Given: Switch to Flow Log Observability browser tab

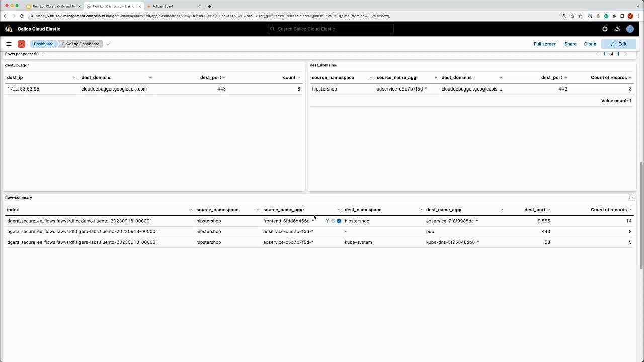Looking at the screenshot, I should click(54, 6).
